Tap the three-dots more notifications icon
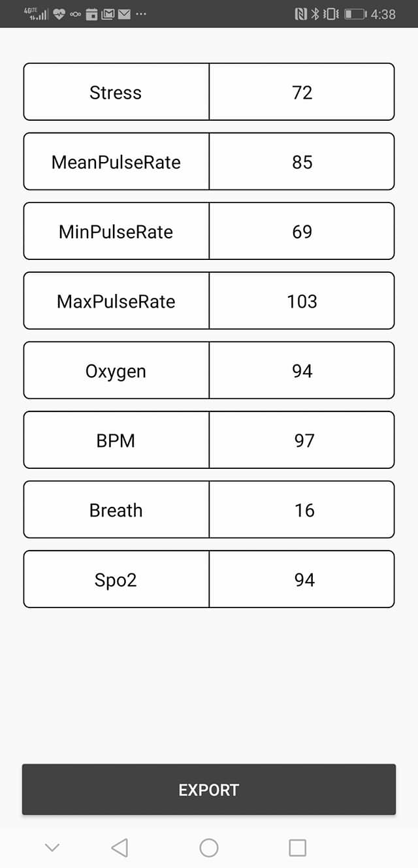This screenshot has height=868, width=418. (x=141, y=14)
